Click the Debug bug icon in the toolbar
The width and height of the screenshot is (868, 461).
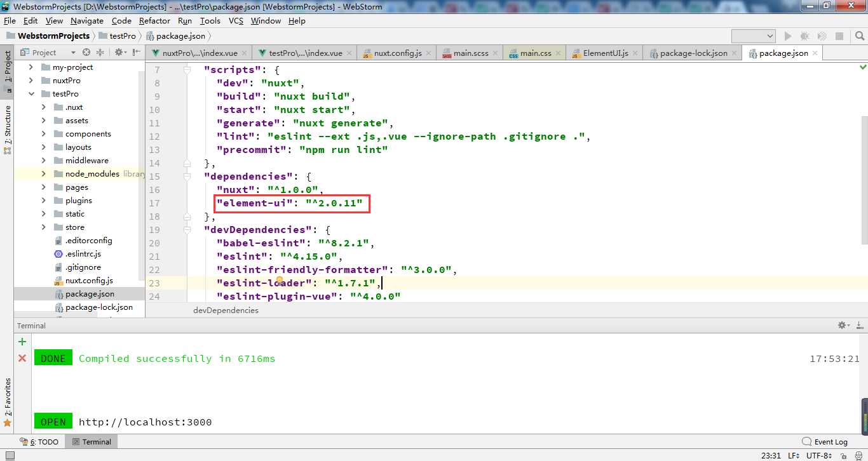tap(805, 36)
